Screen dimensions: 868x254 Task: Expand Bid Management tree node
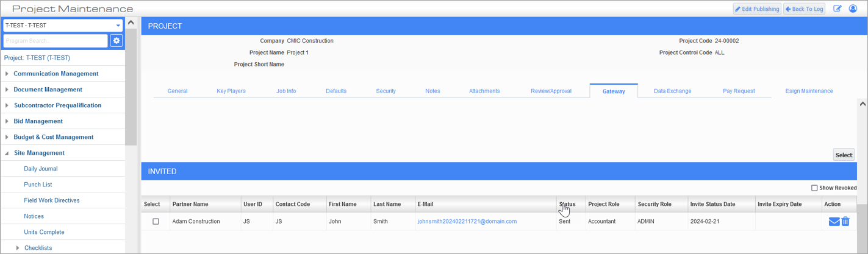coord(7,121)
